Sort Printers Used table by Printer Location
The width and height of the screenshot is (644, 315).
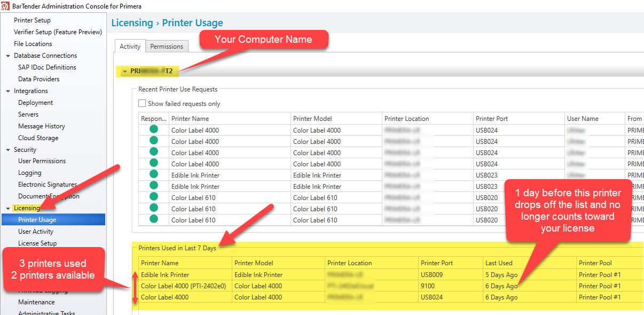[x=372, y=263]
